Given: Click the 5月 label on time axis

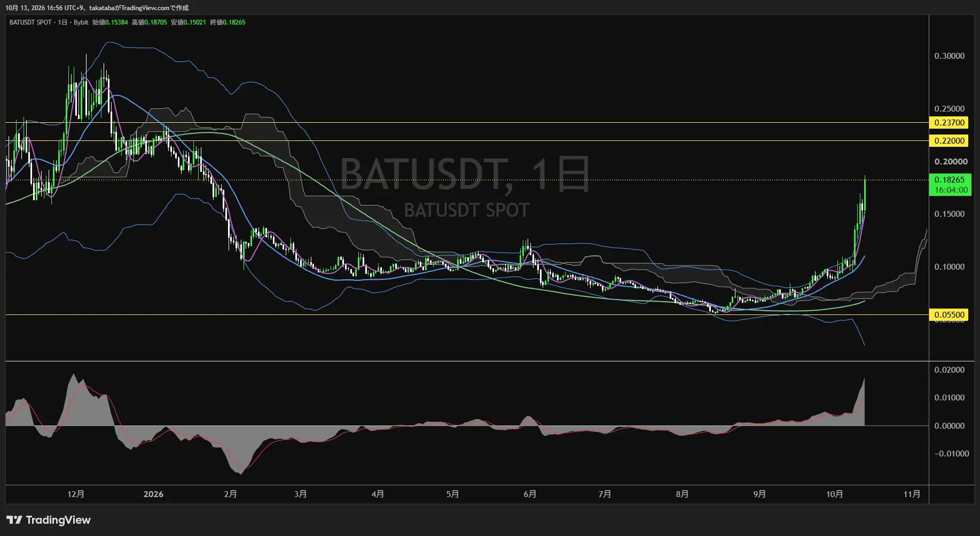Looking at the screenshot, I should click(x=452, y=494).
